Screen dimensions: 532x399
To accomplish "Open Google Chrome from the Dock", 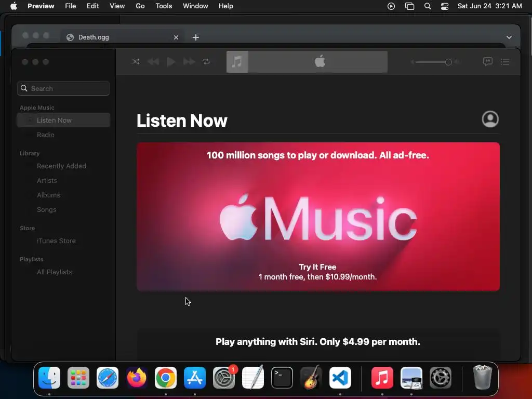I will point(166,378).
